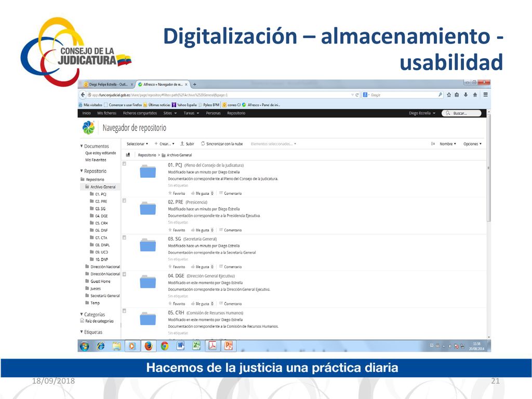Open the 04. DGE folder icon
The width and height of the screenshot is (532, 399).
click(148, 282)
